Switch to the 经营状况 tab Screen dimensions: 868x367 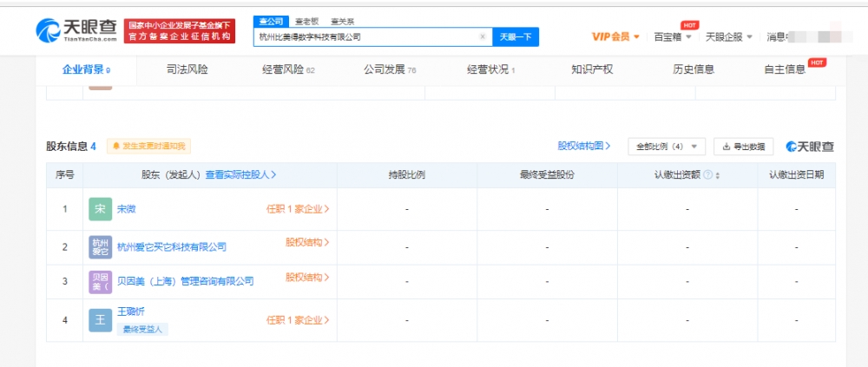point(490,69)
